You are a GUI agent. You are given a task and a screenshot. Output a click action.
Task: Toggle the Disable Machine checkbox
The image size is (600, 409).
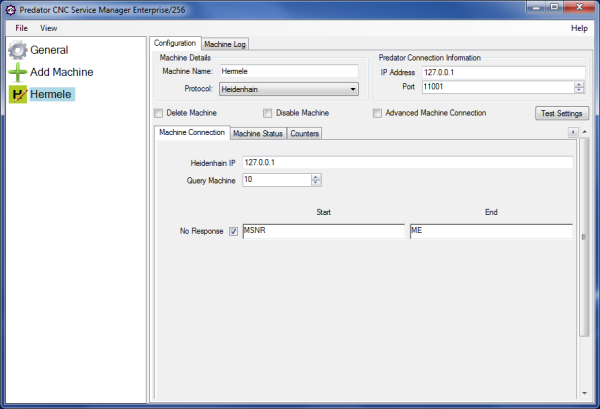(268, 113)
